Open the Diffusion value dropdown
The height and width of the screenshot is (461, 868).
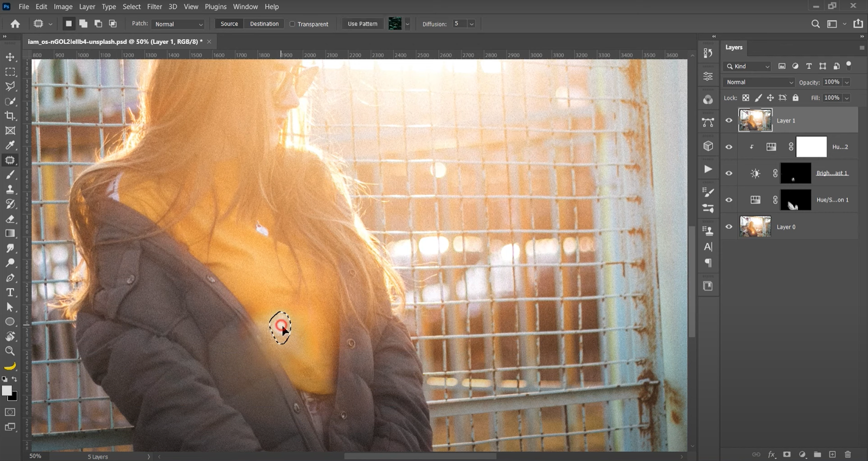471,24
